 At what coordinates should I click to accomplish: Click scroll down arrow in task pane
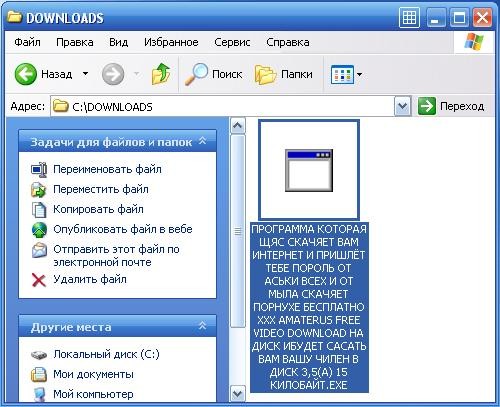click(x=238, y=394)
